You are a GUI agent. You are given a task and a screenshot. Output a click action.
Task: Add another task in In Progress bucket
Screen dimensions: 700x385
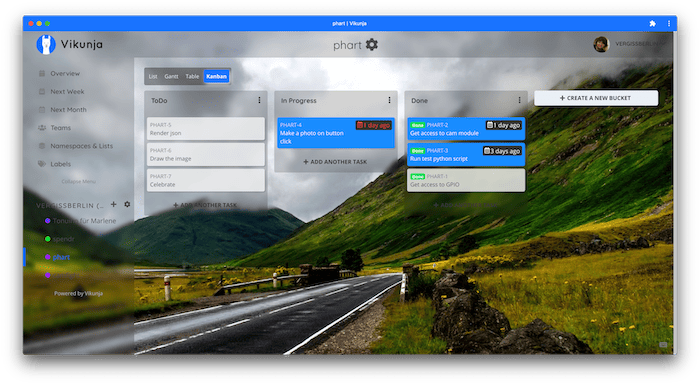(335, 162)
